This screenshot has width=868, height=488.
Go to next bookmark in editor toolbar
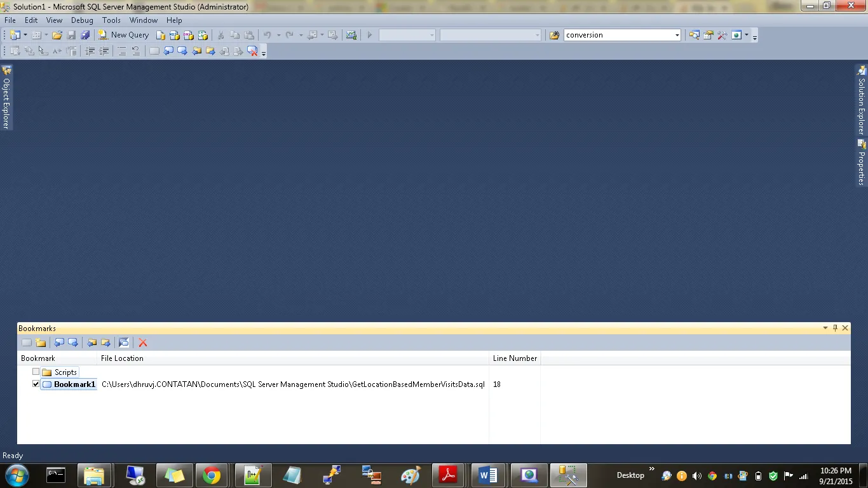point(182,51)
